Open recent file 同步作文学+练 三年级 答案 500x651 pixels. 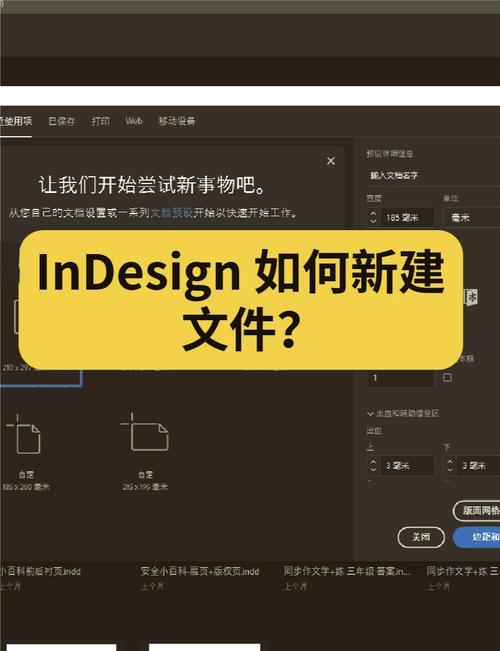347,571
